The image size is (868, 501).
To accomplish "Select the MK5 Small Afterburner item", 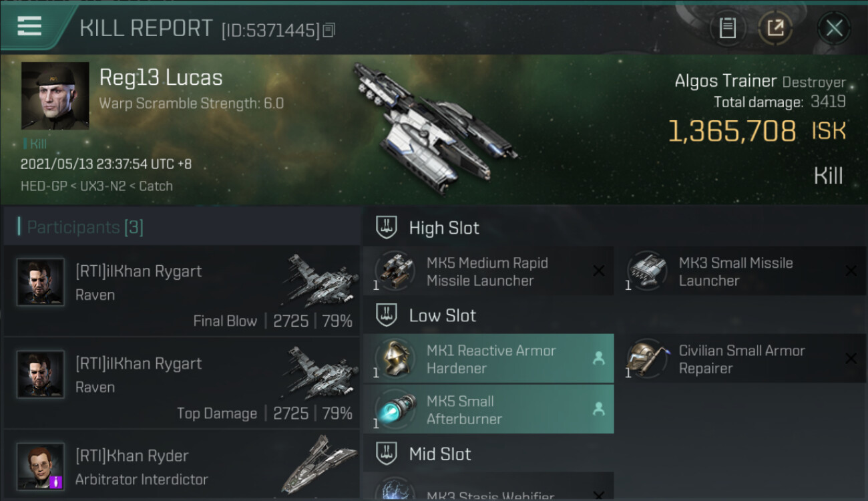I will coord(489,409).
